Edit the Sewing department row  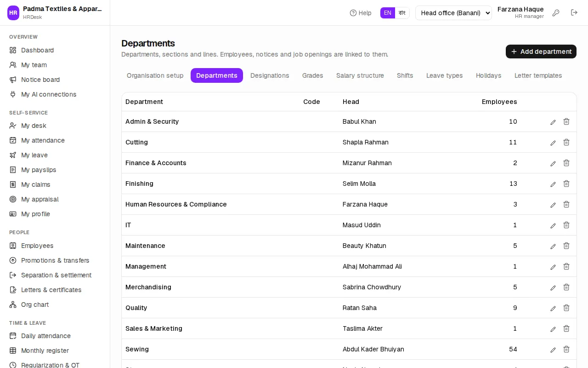tap(553, 350)
